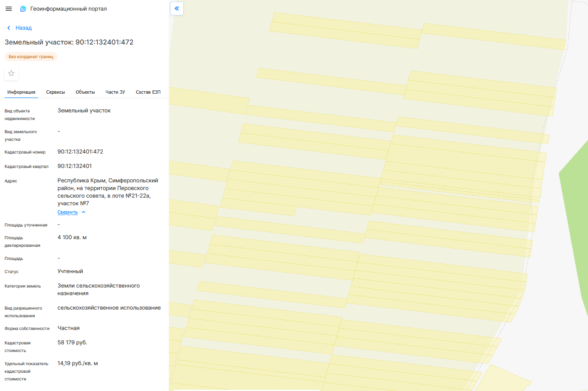Collapse the info side panel with double chevron
This screenshot has width=588, height=391.
tap(177, 8)
